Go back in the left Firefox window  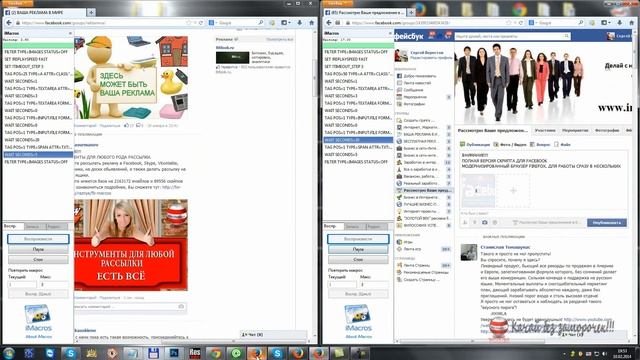(x=9, y=23)
